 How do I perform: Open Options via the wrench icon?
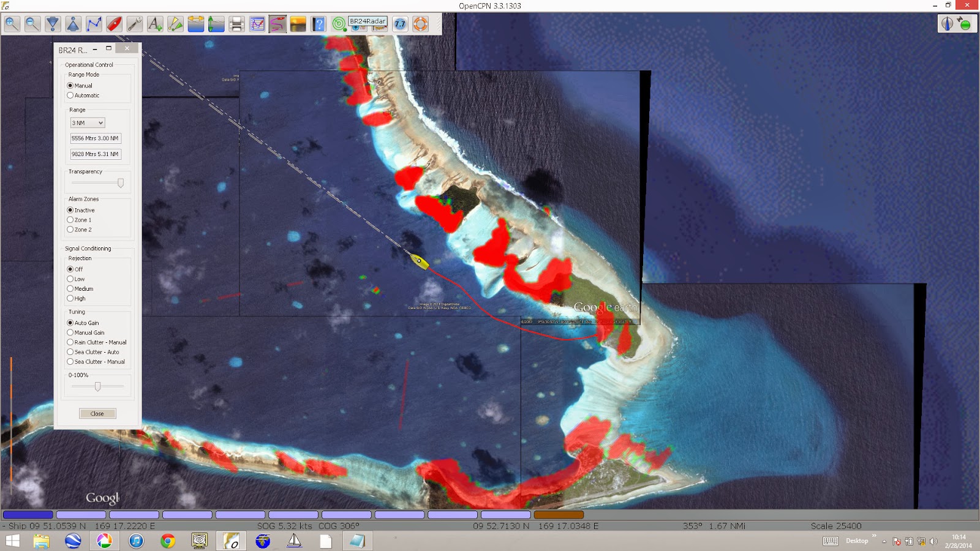tap(134, 24)
